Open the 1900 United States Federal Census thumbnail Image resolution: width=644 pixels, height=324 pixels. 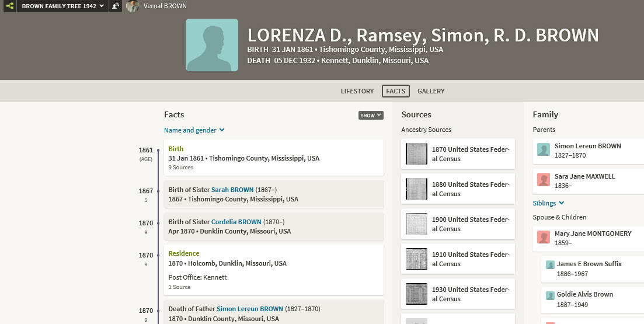tap(416, 224)
